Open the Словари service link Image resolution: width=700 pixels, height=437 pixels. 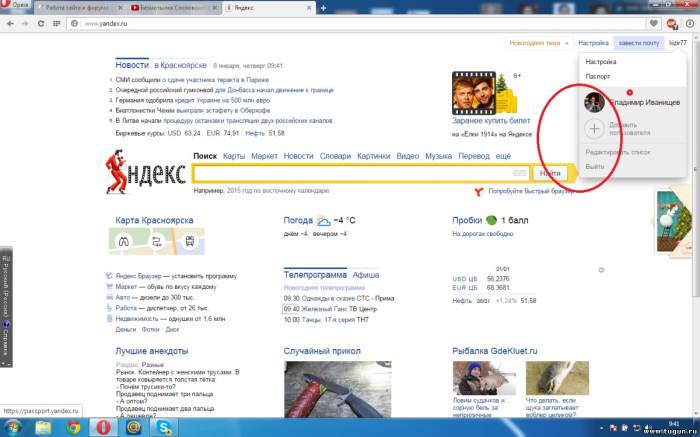click(335, 156)
